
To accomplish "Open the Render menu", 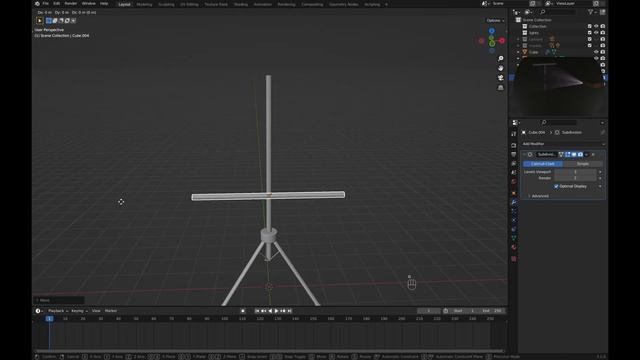I will [71, 4].
